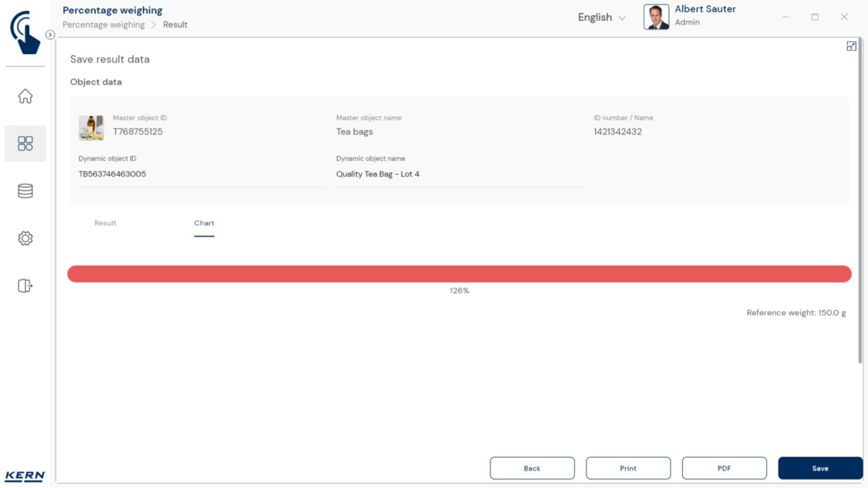Click the expand-view icon at panel corner

[851, 46]
